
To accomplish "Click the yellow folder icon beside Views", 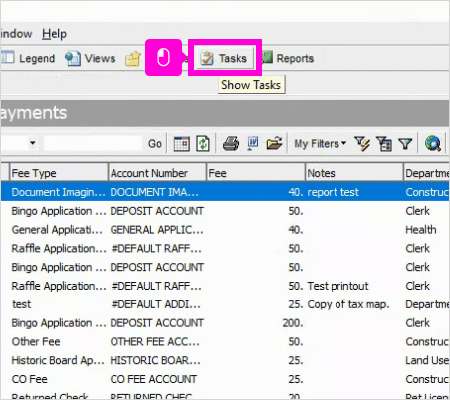I will (x=133, y=59).
